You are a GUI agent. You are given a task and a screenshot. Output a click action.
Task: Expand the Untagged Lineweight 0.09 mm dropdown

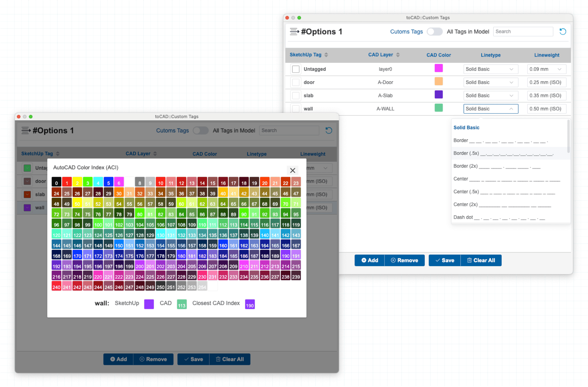[x=546, y=69]
